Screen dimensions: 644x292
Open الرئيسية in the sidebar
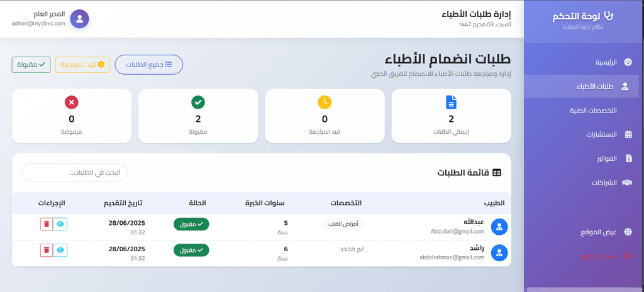click(x=606, y=62)
